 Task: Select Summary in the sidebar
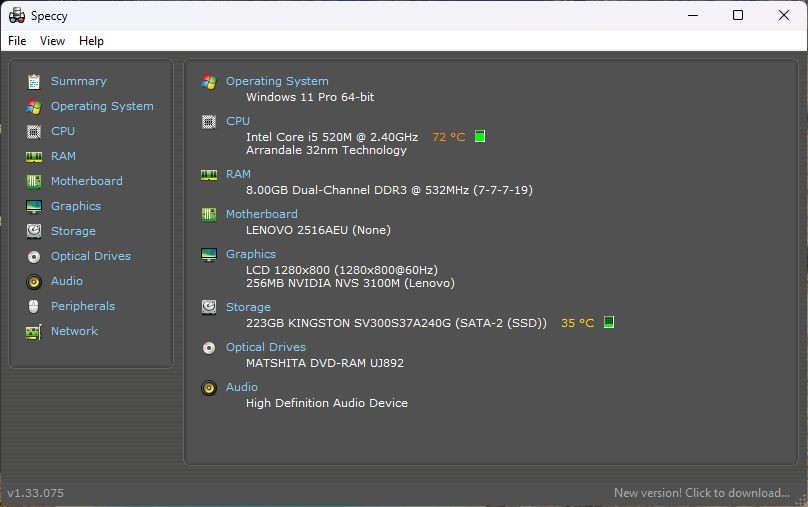click(79, 81)
